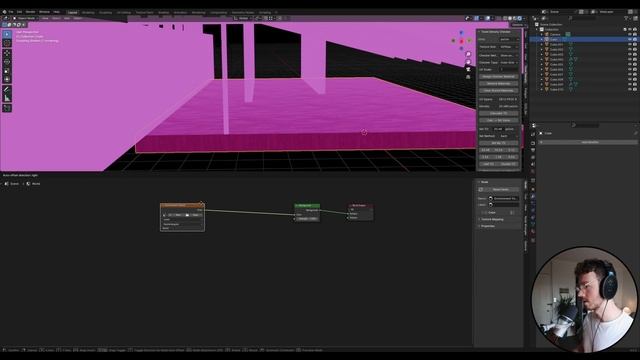Toggle the node Color checkbox
The image size is (640, 360).
tap(485, 213)
